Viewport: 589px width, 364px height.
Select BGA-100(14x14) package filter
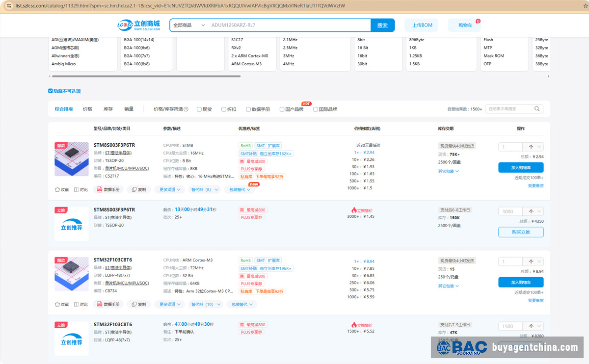139,40
